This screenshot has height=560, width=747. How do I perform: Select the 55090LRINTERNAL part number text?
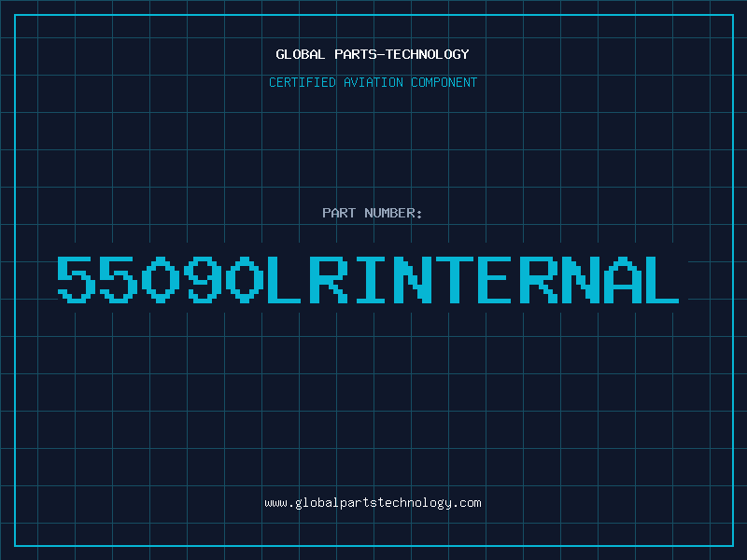click(x=368, y=280)
